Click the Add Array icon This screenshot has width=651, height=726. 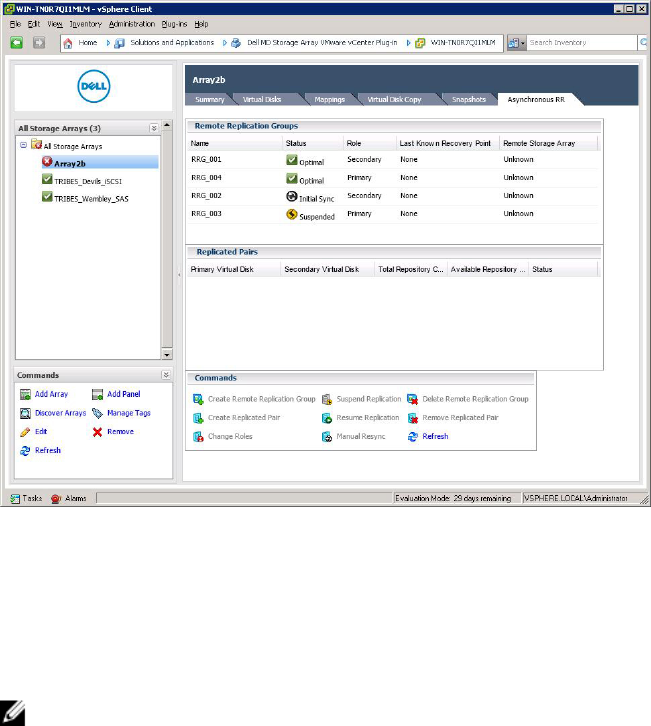pos(26,395)
